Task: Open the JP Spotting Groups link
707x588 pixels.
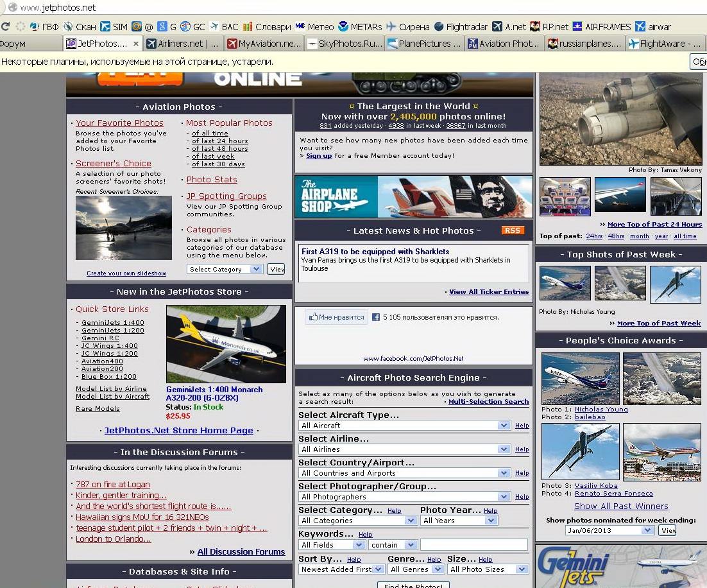Action: pyautogui.click(x=227, y=196)
